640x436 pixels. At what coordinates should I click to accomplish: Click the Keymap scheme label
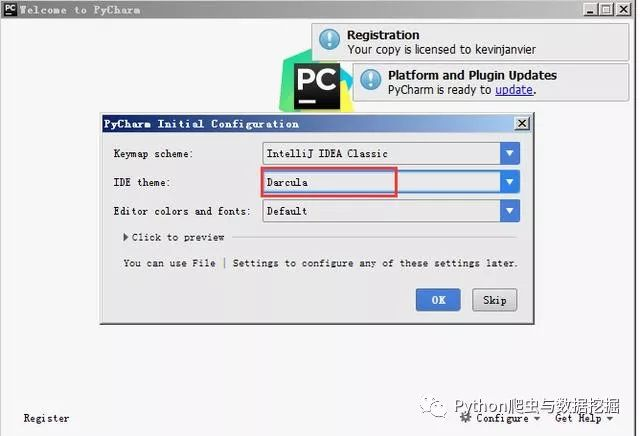click(x=153, y=154)
